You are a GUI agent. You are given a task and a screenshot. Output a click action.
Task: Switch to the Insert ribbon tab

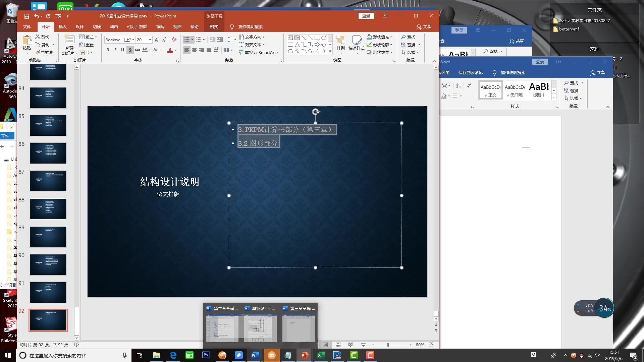[x=62, y=26]
